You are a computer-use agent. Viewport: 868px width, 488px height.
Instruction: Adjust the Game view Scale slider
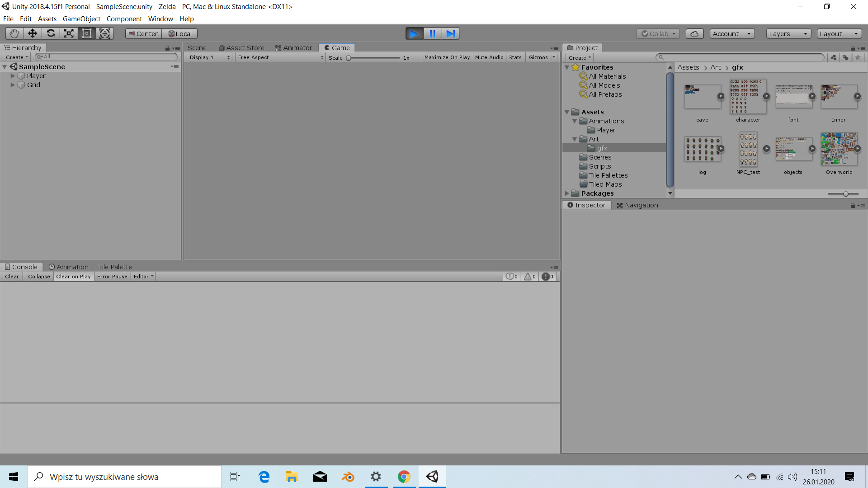349,58
